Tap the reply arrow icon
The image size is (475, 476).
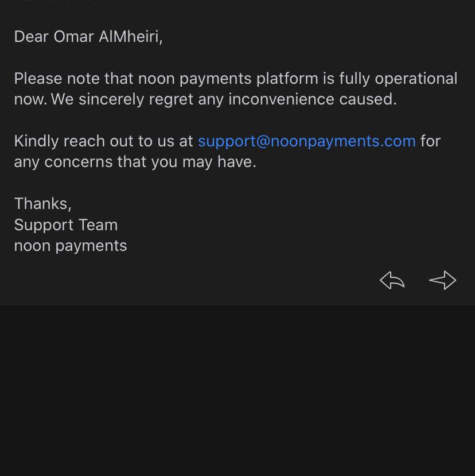(392, 280)
